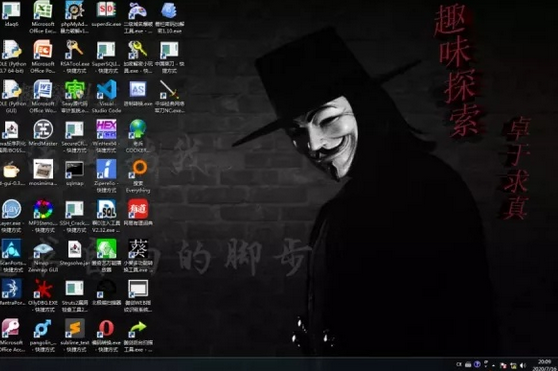The width and height of the screenshot is (558, 371).
Task: Open IDLE (Python GUI) shortcut
Action: [x=11, y=97]
